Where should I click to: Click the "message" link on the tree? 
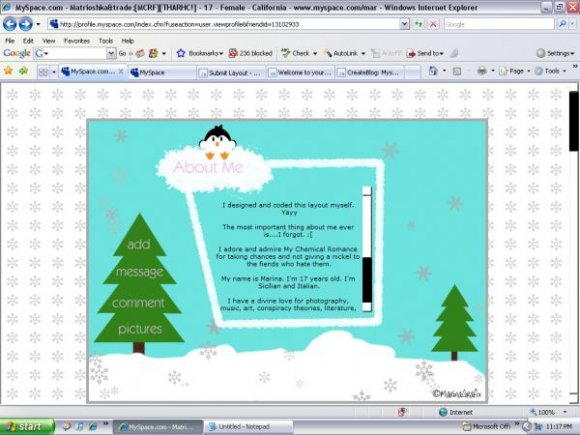coord(139,272)
